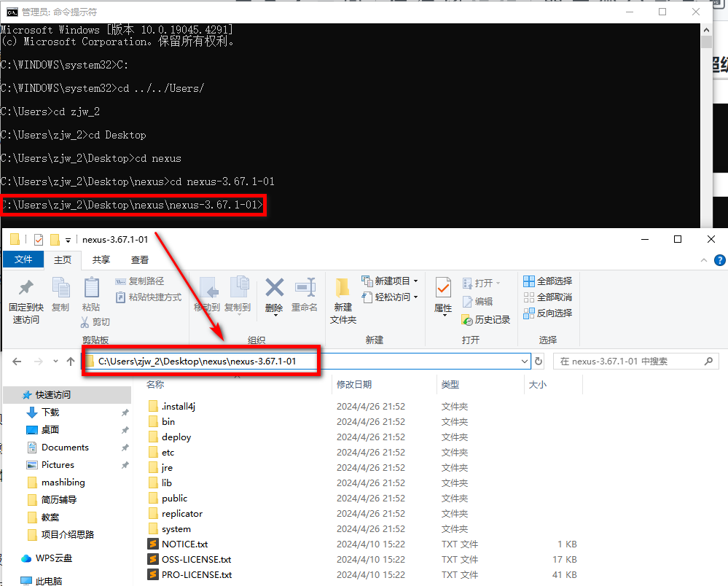Click the 历史记录 history icon
This screenshot has width=728, height=586.
(x=468, y=320)
